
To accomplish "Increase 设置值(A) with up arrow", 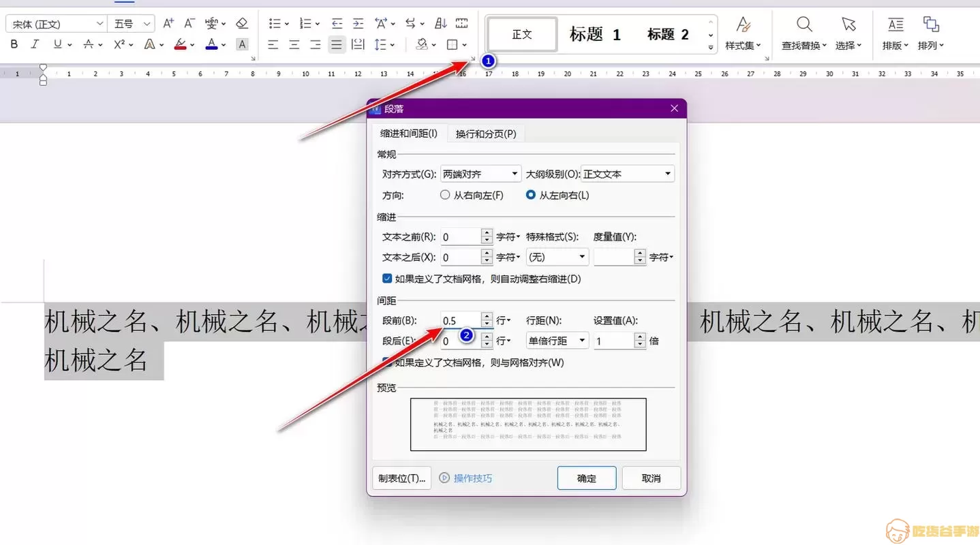I will (640, 337).
